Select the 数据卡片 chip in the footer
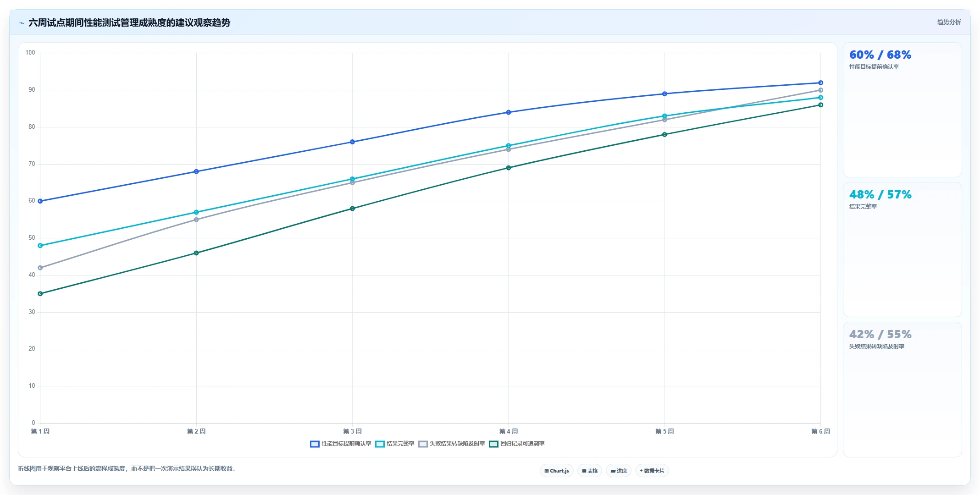Screen dimensions: 980x495 pos(652,471)
